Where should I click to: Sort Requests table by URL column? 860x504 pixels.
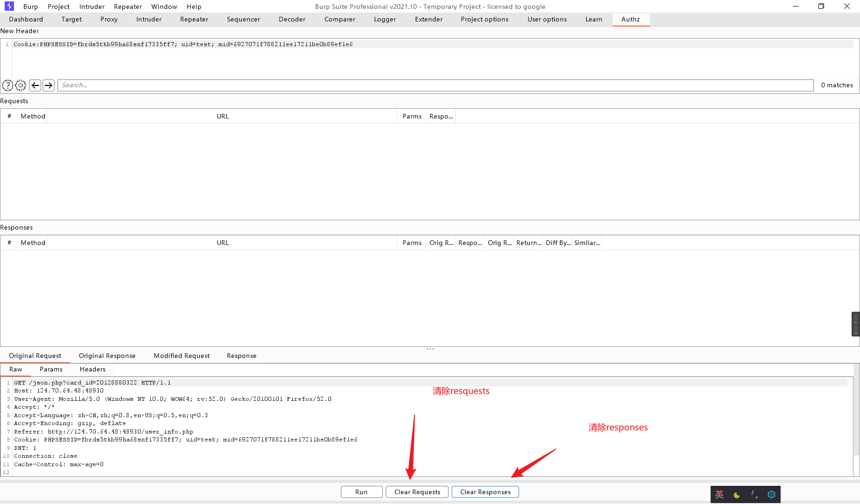coord(223,116)
